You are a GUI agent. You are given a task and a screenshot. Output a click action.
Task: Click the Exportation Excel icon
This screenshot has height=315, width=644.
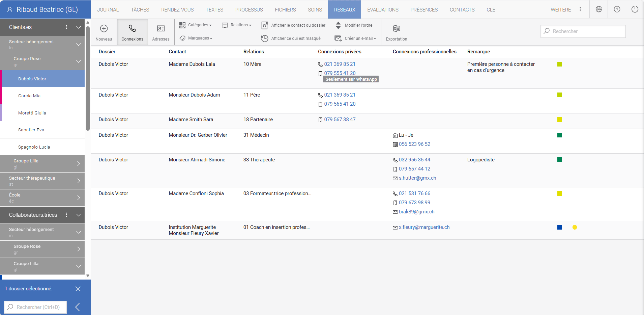click(396, 29)
